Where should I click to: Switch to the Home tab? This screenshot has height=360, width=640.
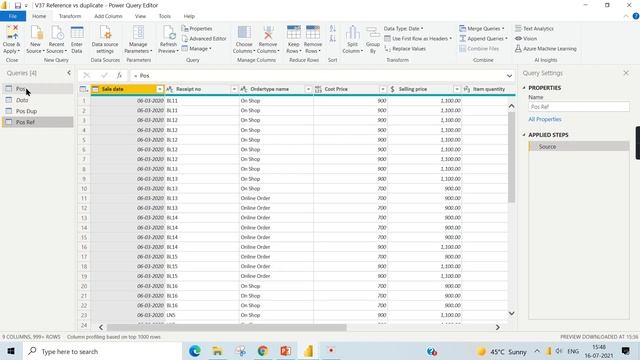(39, 16)
